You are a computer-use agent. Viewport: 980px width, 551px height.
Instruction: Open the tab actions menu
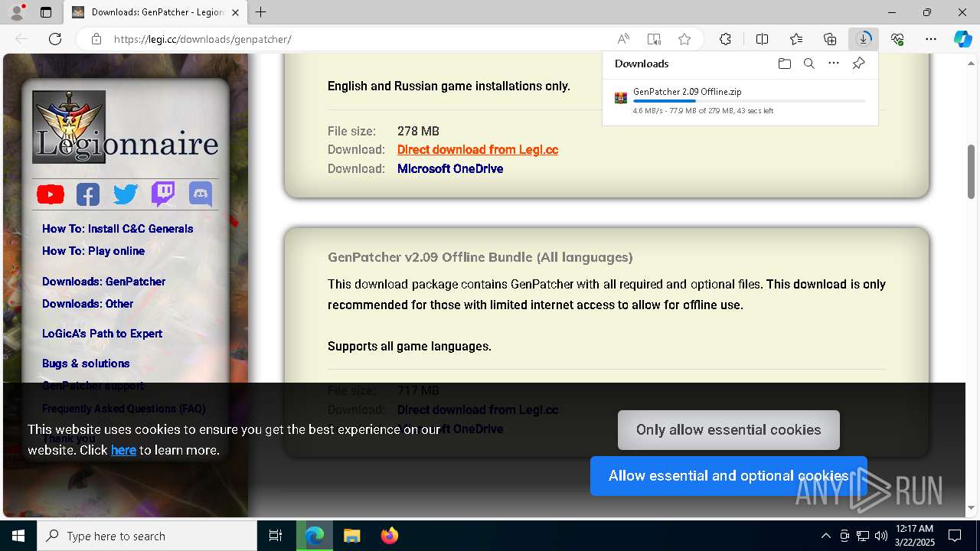pos(46,12)
